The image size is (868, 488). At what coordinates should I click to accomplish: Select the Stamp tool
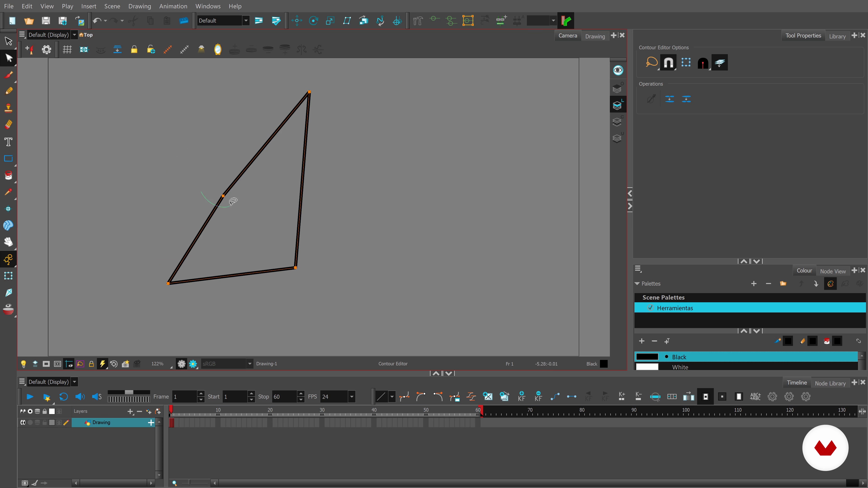tap(8, 108)
